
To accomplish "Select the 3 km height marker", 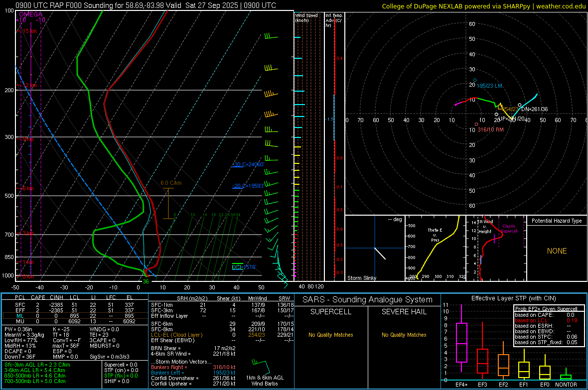I will tap(28, 233).
